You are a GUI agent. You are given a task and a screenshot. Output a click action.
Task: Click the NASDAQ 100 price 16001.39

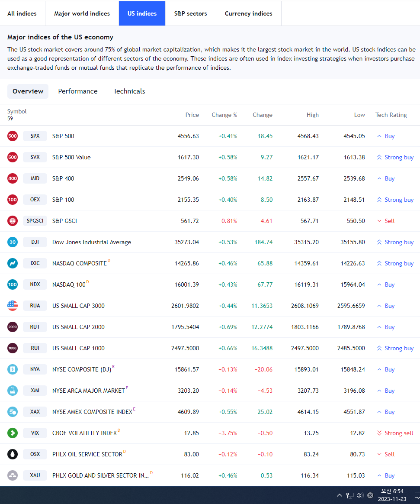click(186, 284)
